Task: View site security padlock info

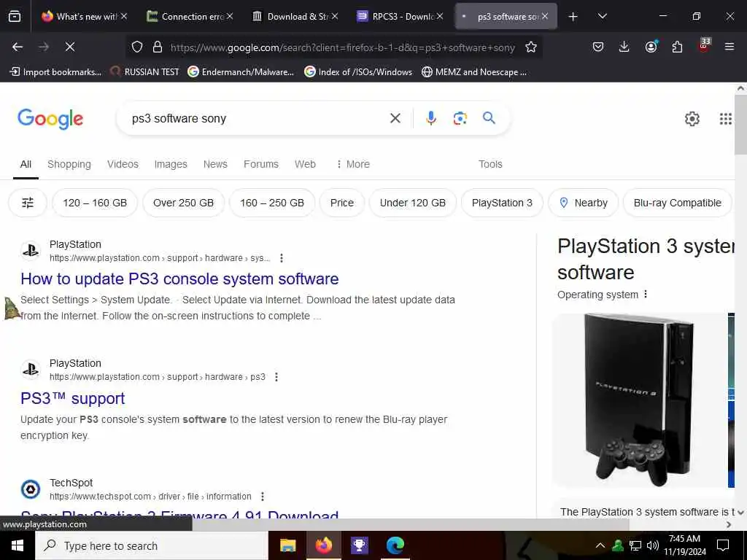Action: pyautogui.click(x=158, y=47)
